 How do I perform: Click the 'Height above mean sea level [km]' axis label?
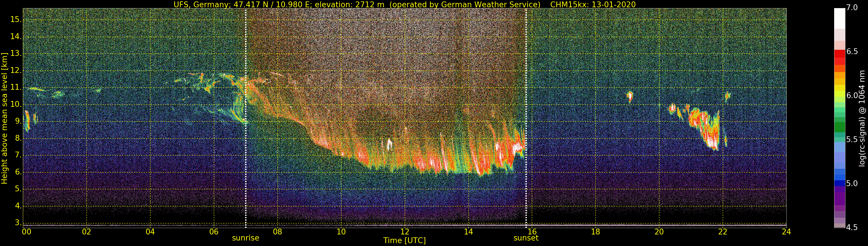coord(4,118)
